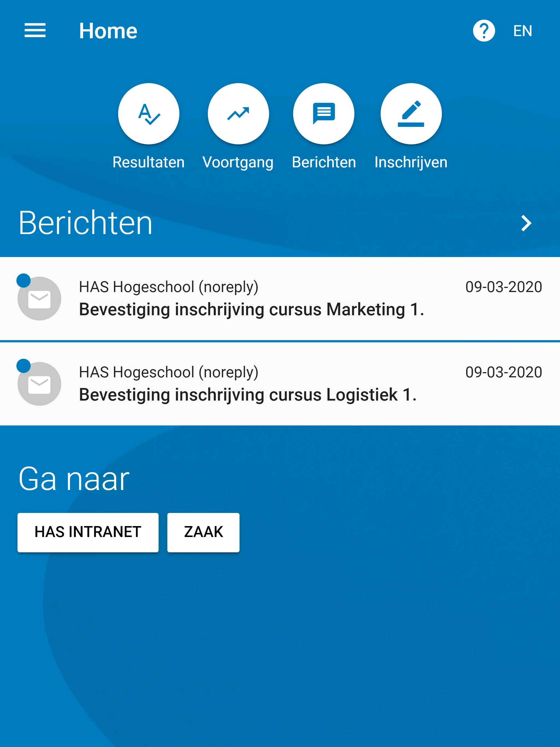Screen dimensions: 560x747
Task: Toggle unread status on Logistiek 1 message
Action: [24, 362]
